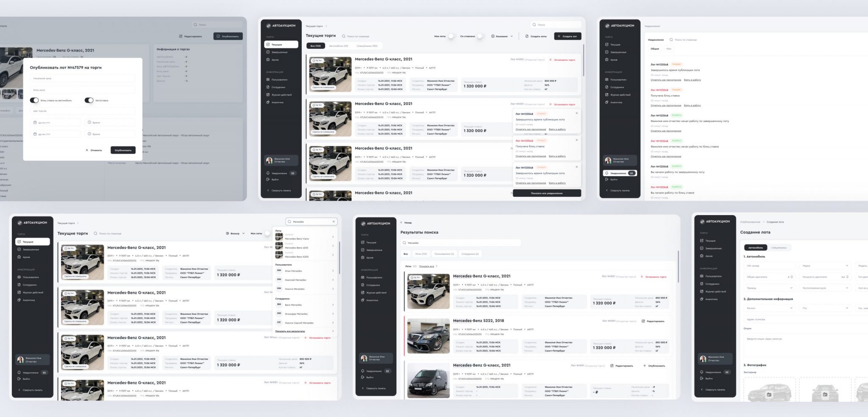Screen dimensions: 868x417
Task: Click edit icon for Mercedes-Benz S222 lot
Action: pos(643,321)
